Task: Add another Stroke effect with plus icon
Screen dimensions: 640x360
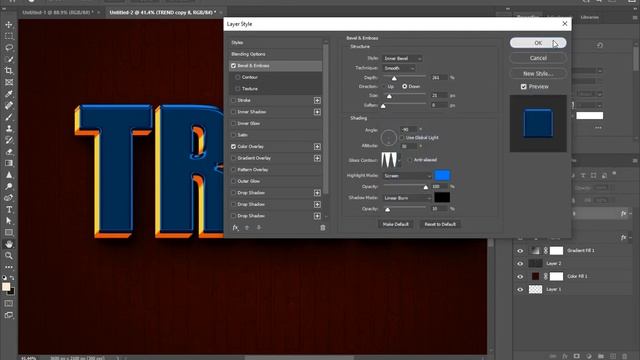Action: coord(317,100)
